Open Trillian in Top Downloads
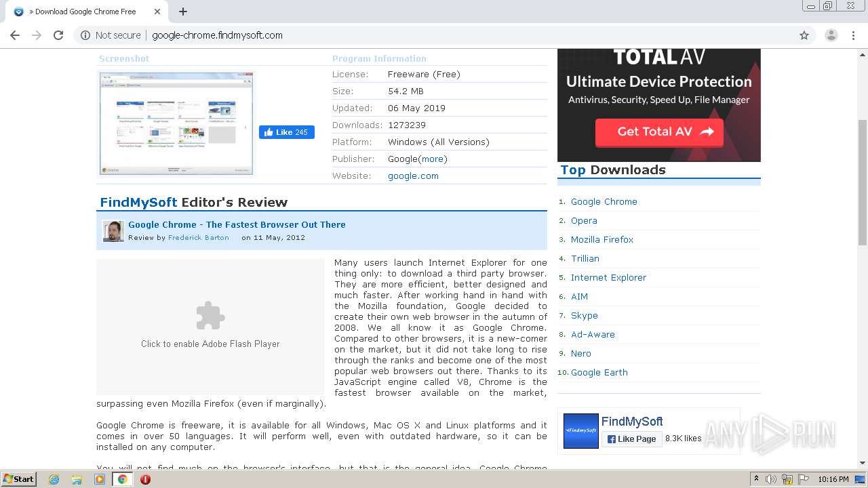The height and width of the screenshot is (488, 868). tap(585, 258)
